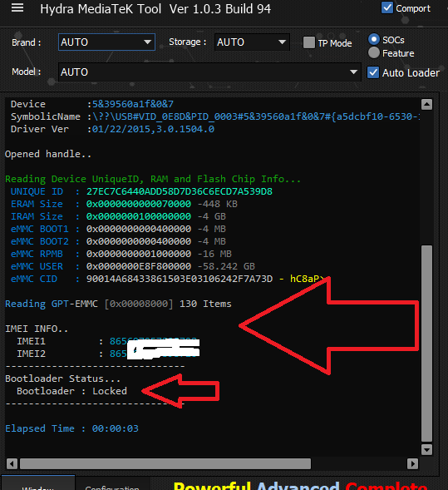Click the Bootloader Status... heading line

point(62,379)
